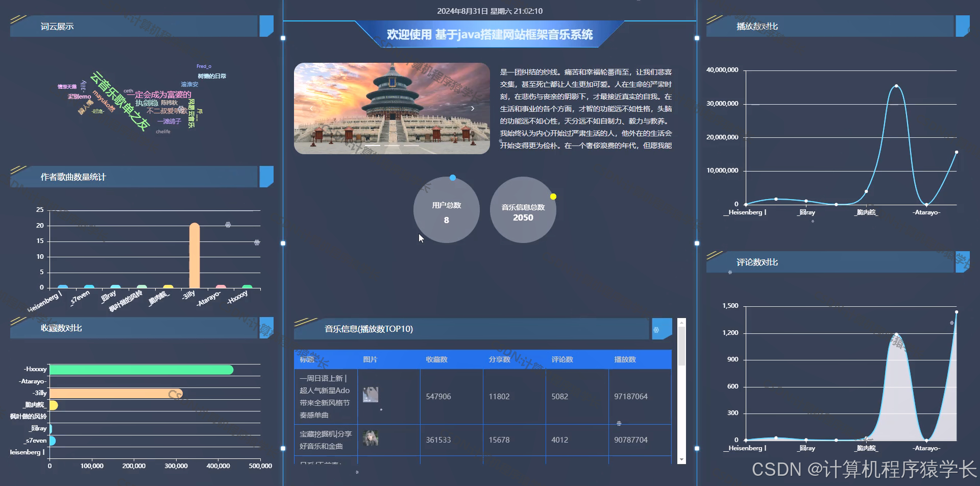Click the blue dot on 用户总数 circle

coord(453,178)
